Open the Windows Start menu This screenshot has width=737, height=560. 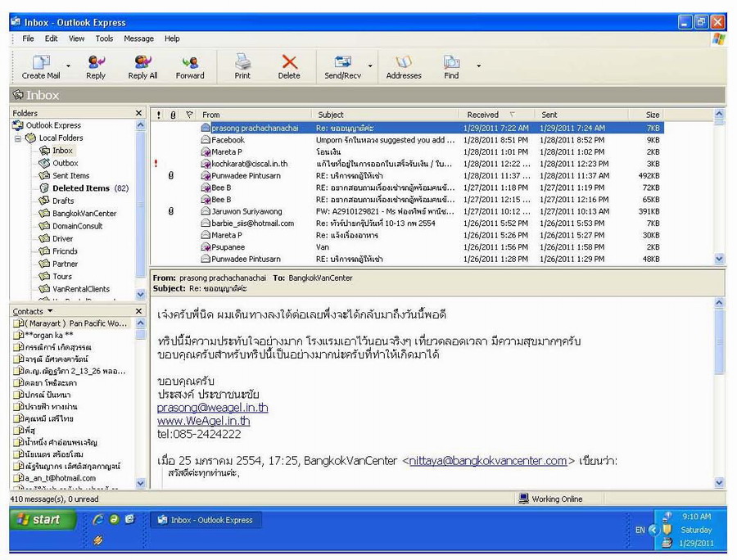[42, 520]
